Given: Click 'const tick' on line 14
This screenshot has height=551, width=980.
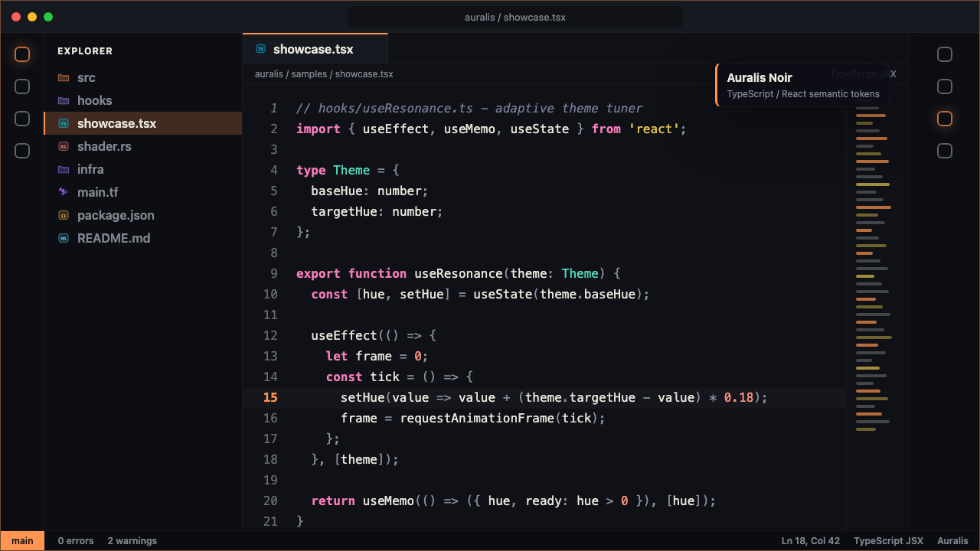Looking at the screenshot, I should (x=363, y=377).
